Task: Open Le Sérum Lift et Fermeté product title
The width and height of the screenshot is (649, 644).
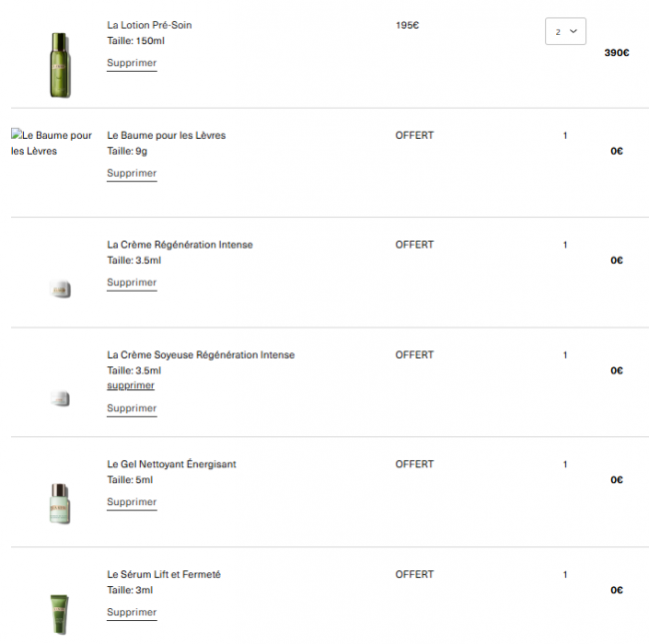Action: click(x=164, y=574)
